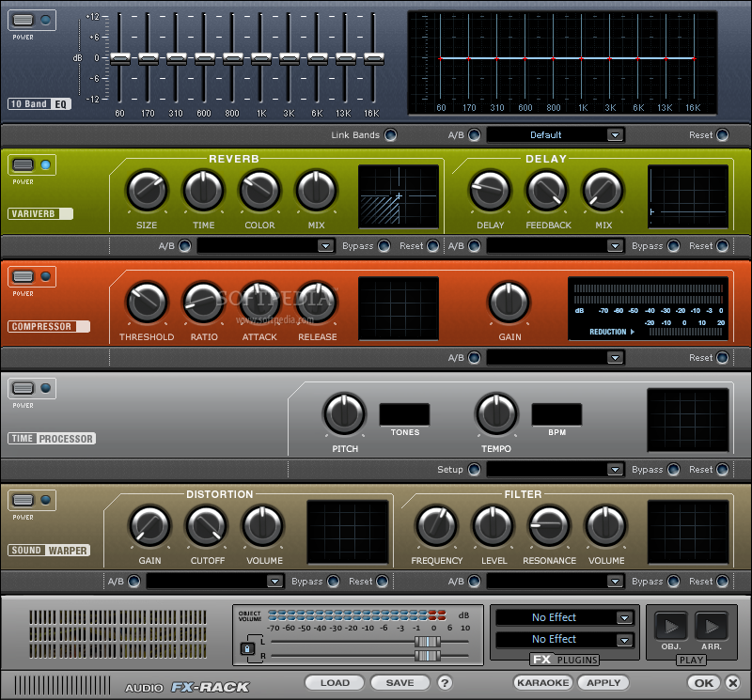Click the APPLY button
The height and width of the screenshot is (700, 752).
603,683
